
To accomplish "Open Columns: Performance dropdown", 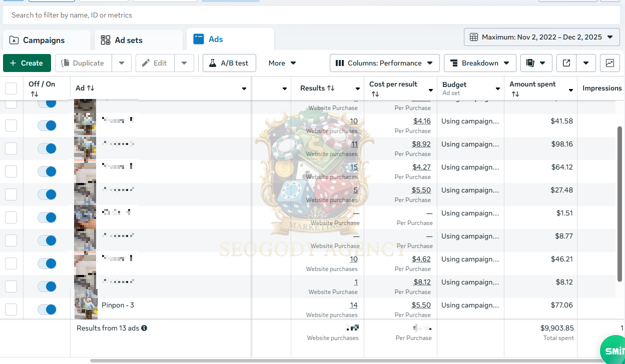I will [385, 63].
